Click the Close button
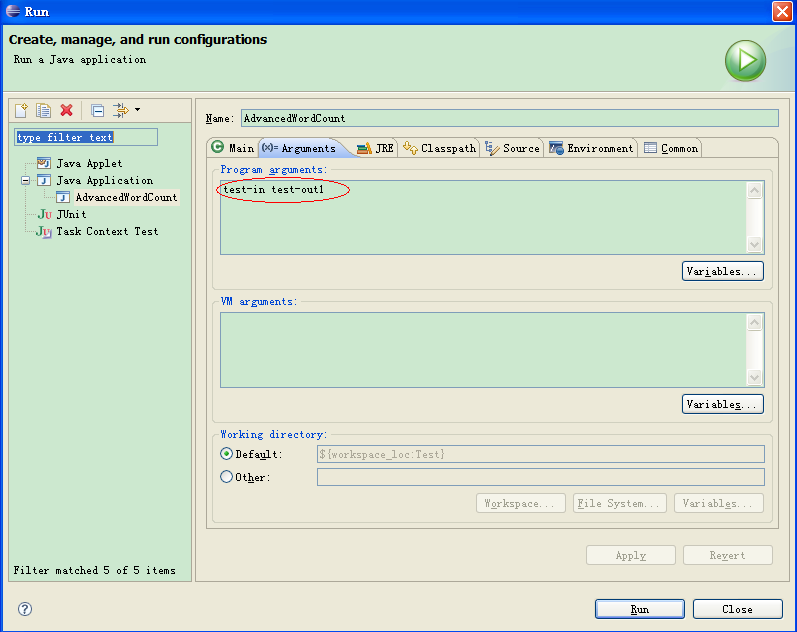The height and width of the screenshot is (632, 797). pyautogui.click(x=738, y=609)
